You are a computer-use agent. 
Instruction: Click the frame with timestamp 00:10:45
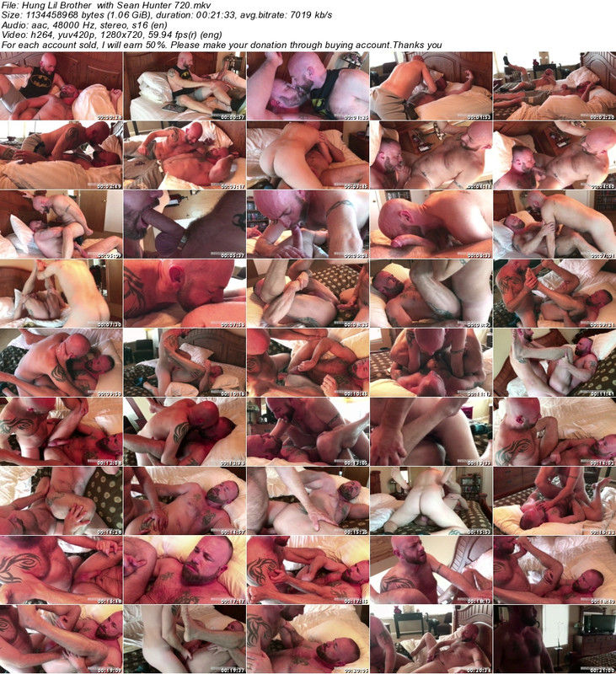click(308, 362)
